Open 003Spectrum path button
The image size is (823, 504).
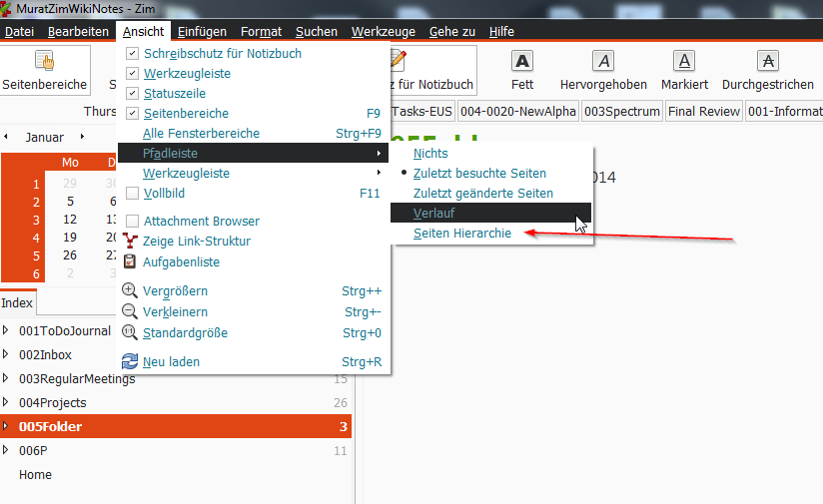click(622, 111)
